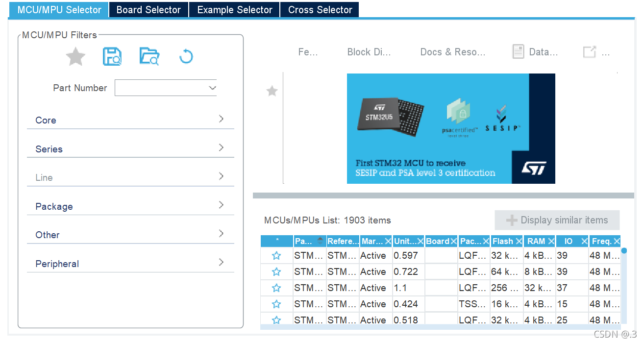Select the 1.1 unit price cell

[x=408, y=288]
